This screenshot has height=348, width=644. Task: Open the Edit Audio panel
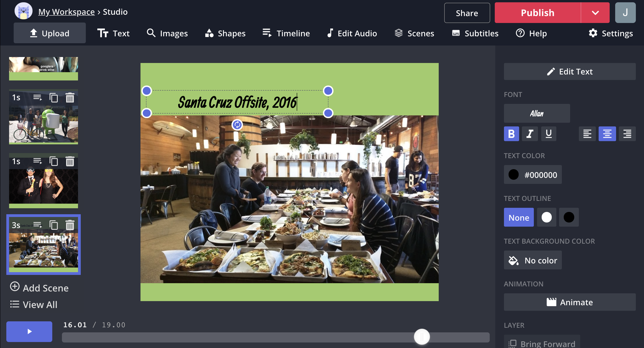click(351, 33)
